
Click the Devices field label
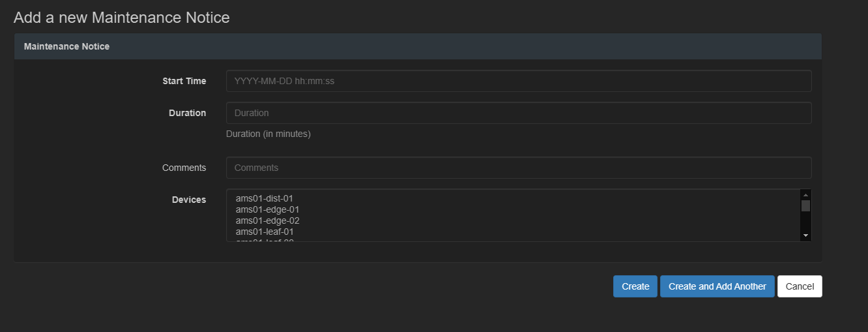[189, 200]
